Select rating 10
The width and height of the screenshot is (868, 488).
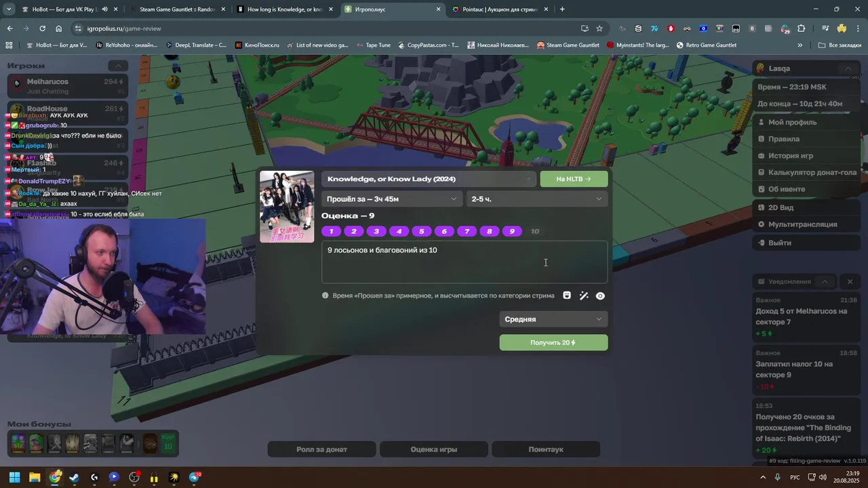pyautogui.click(x=535, y=231)
